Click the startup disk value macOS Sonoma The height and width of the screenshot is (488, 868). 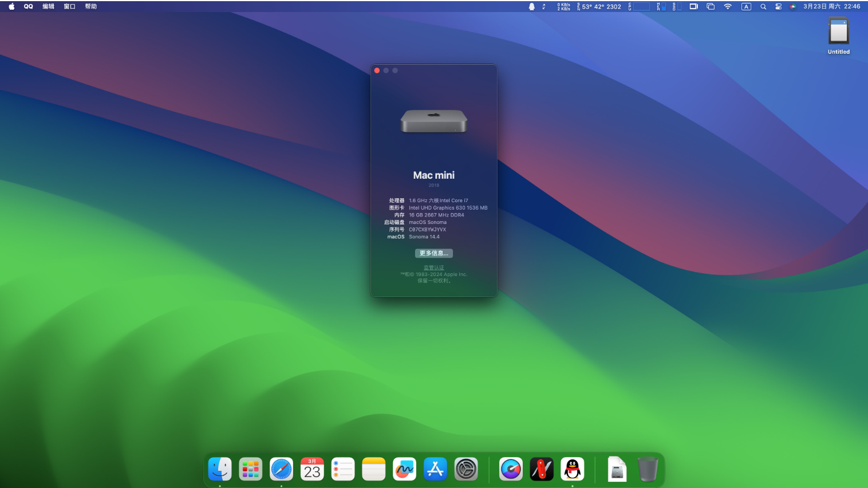pos(428,222)
